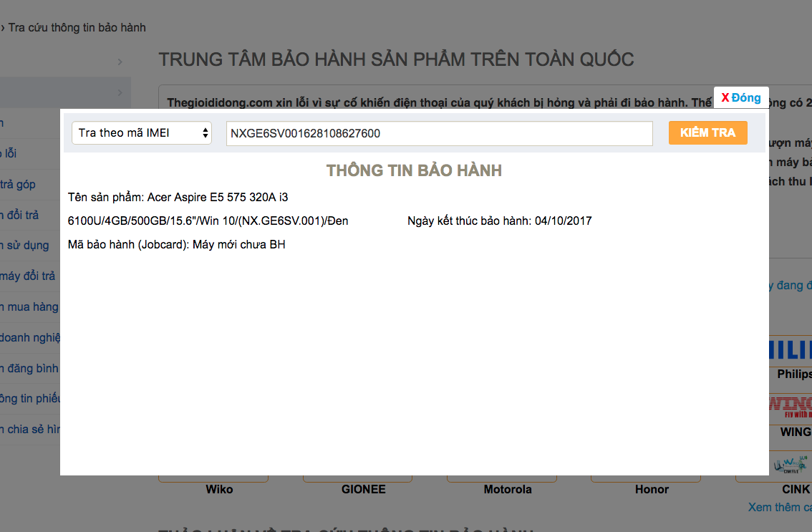Open the Honor brand link

pyautogui.click(x=652, y=489)
